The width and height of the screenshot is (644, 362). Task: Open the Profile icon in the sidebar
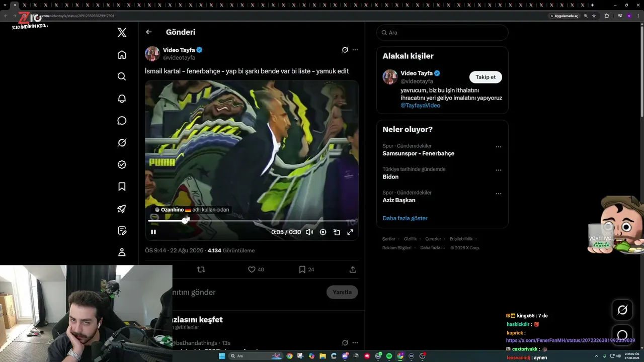pos(122,252)
